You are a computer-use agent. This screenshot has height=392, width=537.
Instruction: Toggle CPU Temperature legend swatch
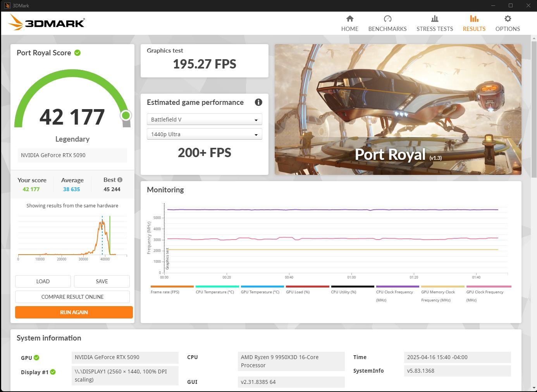point(217,287)
